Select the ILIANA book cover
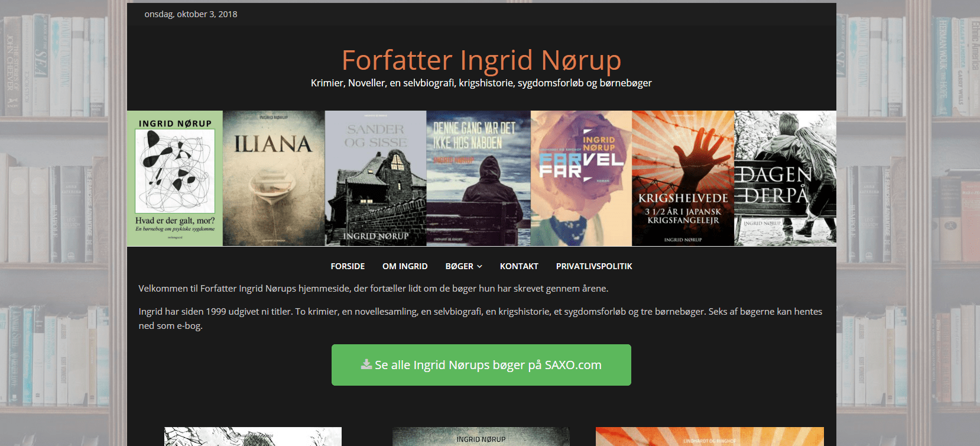 tap(274, 178)
